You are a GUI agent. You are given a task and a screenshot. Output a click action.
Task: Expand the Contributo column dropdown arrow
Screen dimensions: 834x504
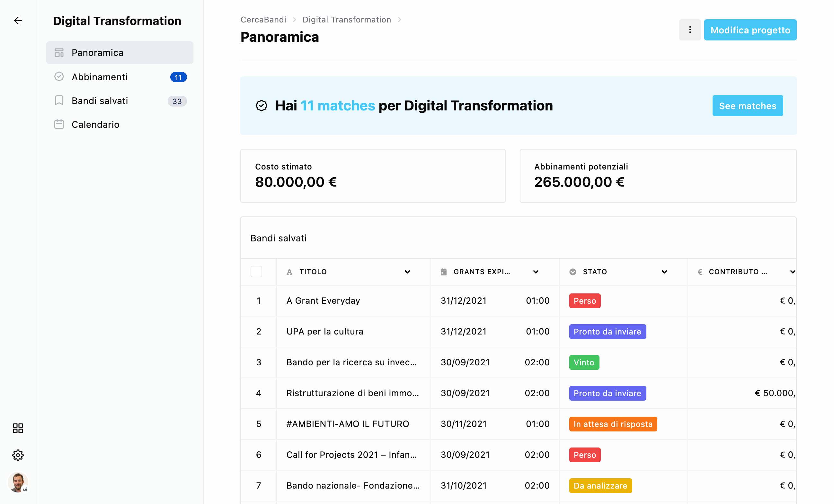(793, 272)
